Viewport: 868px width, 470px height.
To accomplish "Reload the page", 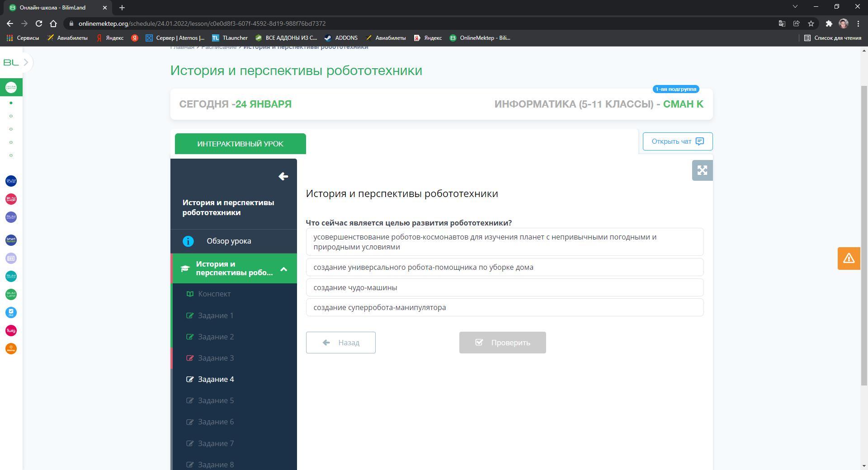I will coord(39,23).
